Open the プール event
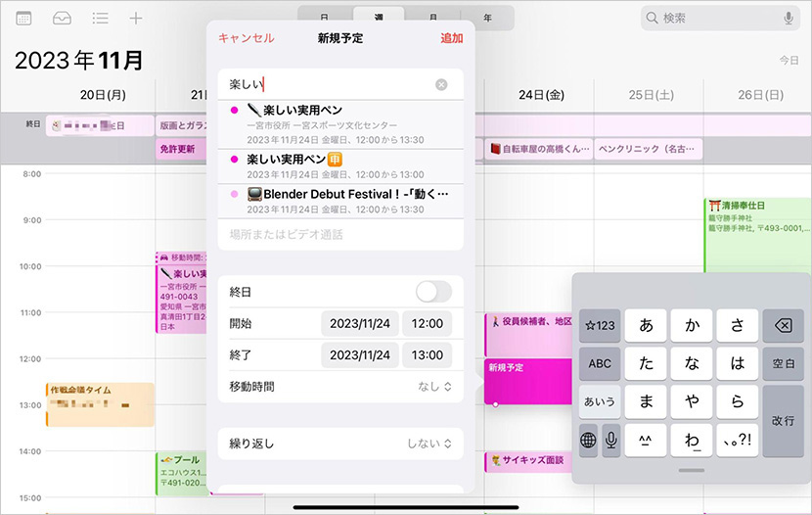 point(182,474)
